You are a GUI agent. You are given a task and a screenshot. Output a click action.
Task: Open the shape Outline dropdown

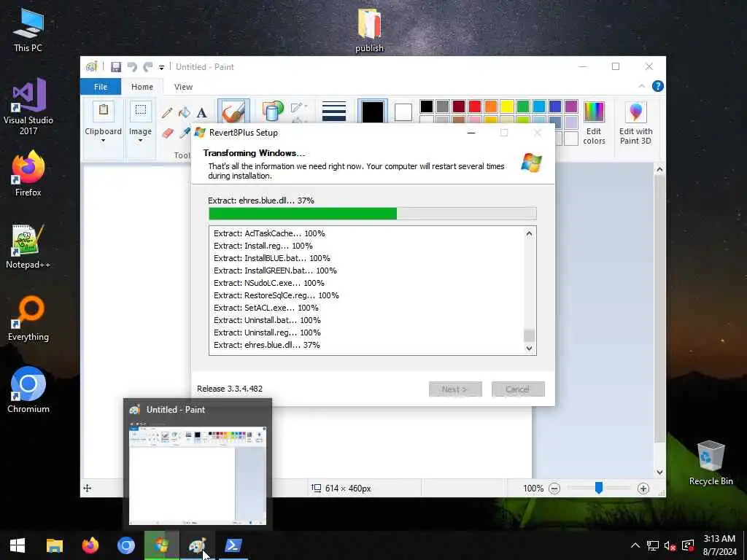[299, 106]
